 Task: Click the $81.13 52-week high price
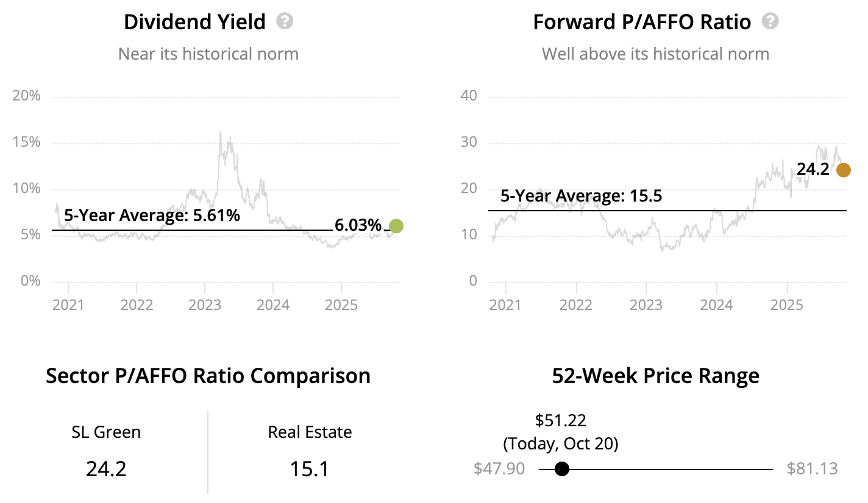pos(812,469)
